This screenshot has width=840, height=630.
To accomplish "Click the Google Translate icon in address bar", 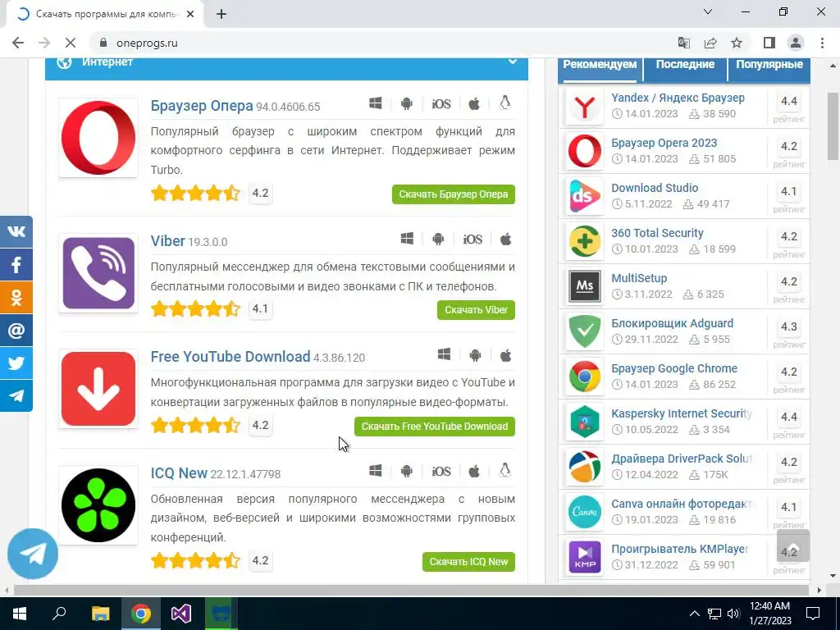I will [684, 43].
